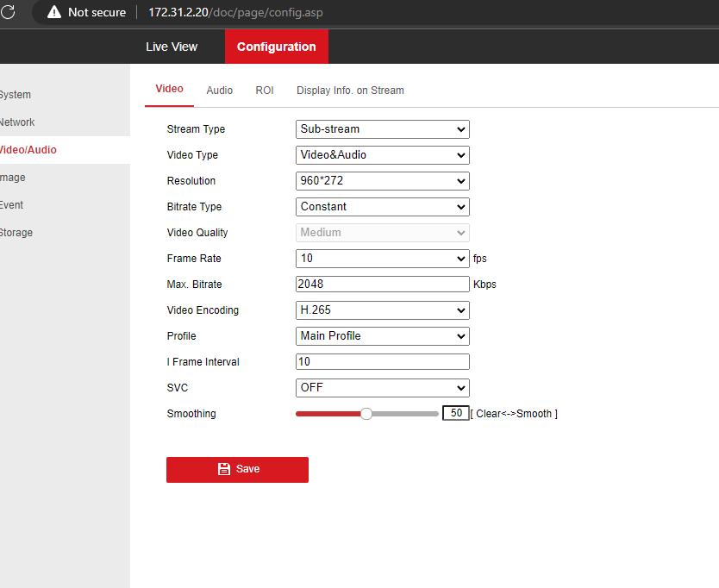Viewport: 719px width, 588px height.
Task: Open the Display Info. on Stream tab
Action: point(350,90)
